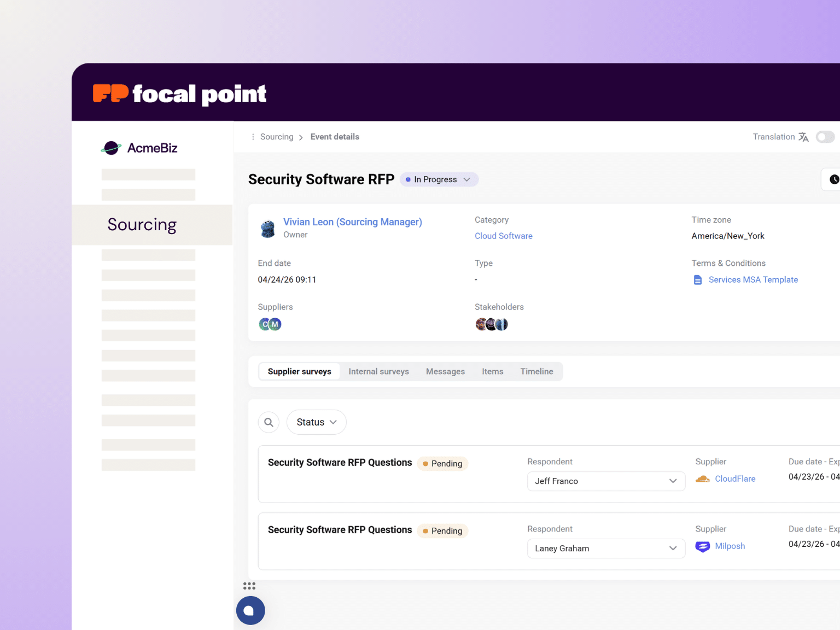
Task: Switch to the Internal surveys tab
Action: (378, 371)
